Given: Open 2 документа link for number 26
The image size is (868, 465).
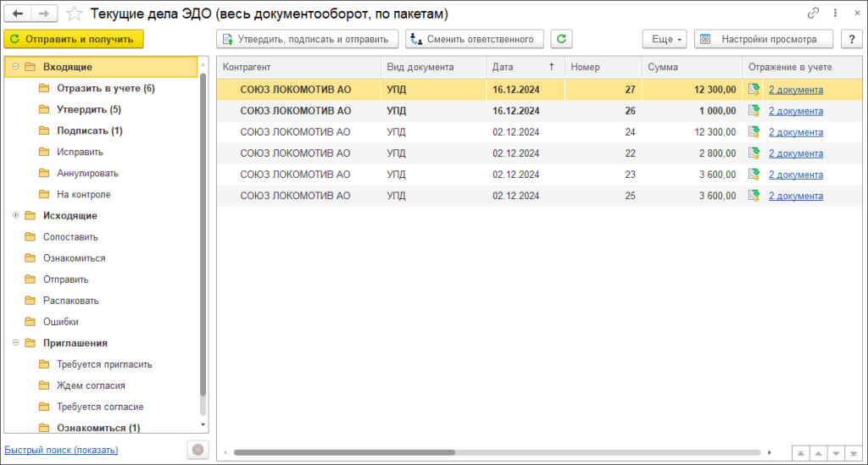Looking at the screenshot, I should click(x=795, y=110).
